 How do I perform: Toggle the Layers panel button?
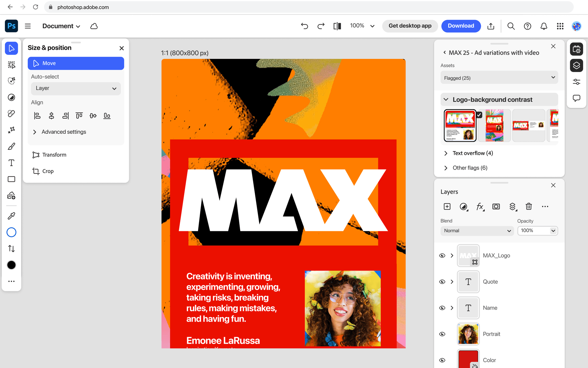point(576,65)
